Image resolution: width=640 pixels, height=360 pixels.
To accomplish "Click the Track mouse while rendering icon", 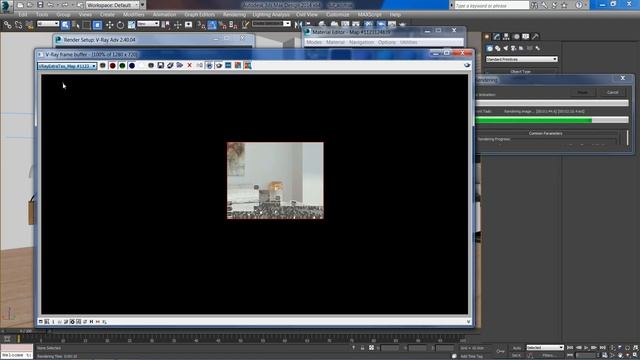I will tap(209, 66).
